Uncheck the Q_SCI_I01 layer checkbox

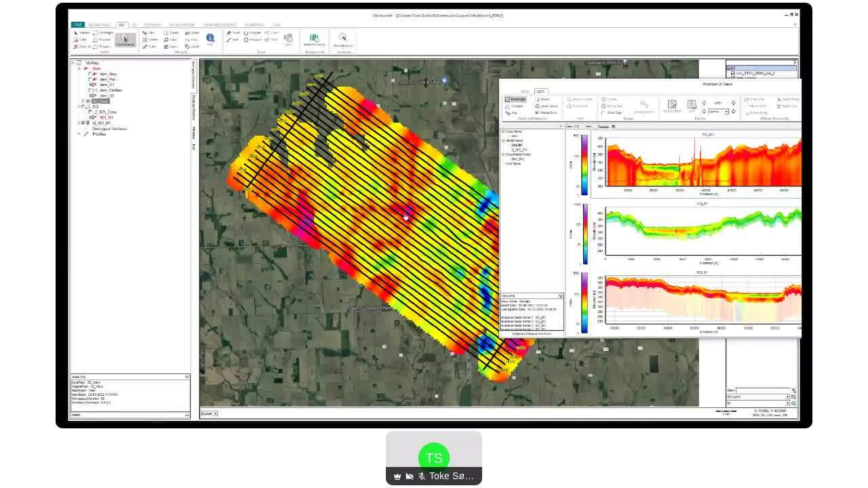[x=83, y=123]
